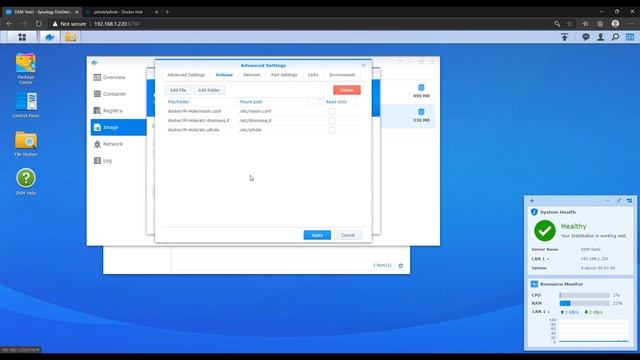Close the Advanced Settings dialog
Viewport: 640px width, 360px height.
[364, 65]
